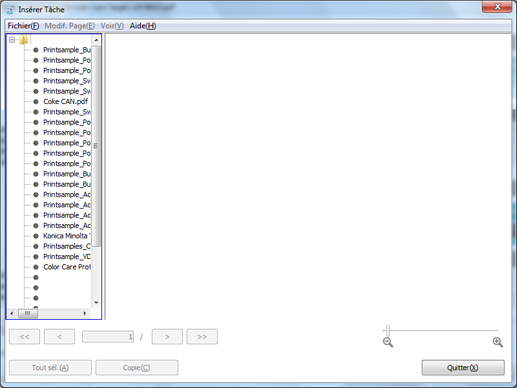Click the vertical scrollbar thumb of tree
Viewport: 517px width, 388px height.
pos(96,146)
